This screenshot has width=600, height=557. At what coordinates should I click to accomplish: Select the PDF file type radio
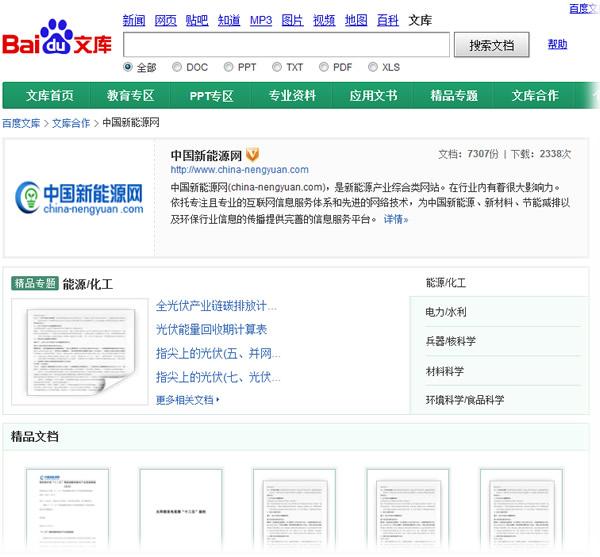click(324, 67)
